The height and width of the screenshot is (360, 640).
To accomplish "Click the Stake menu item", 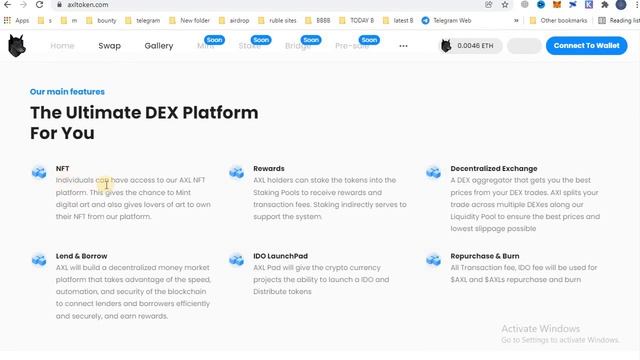I will point(250,46).
